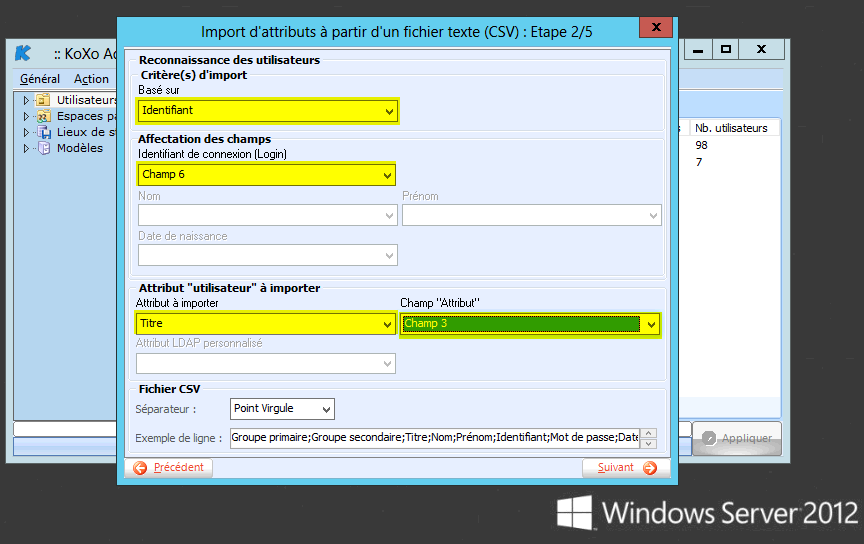
Task: Open the Champ Attribut dropdown showing Champ 3
Action: point(530,324)
